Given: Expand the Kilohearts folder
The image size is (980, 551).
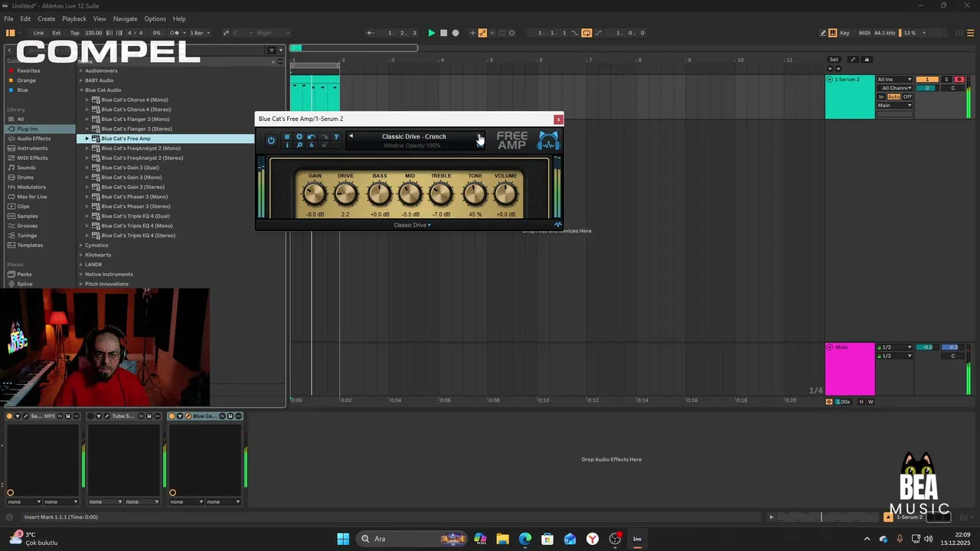Looking at the screenshot, I should (81, 255).
